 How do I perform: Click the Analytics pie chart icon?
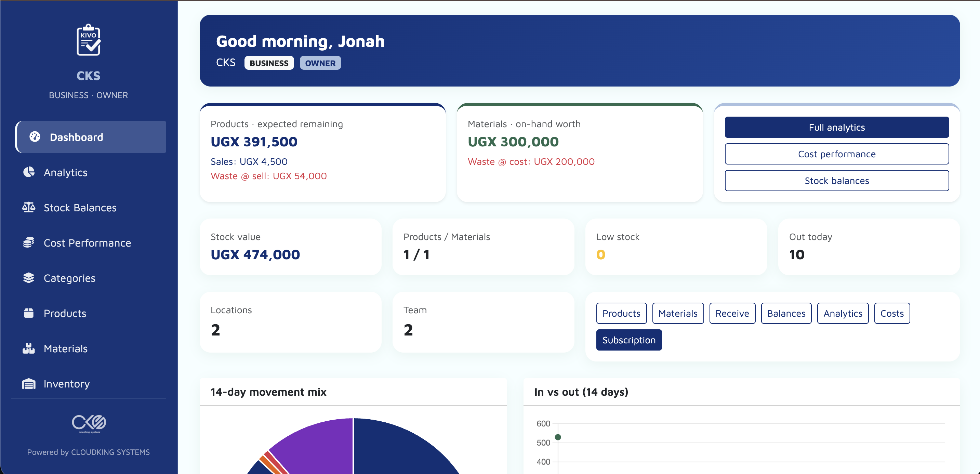click(28, 172)
